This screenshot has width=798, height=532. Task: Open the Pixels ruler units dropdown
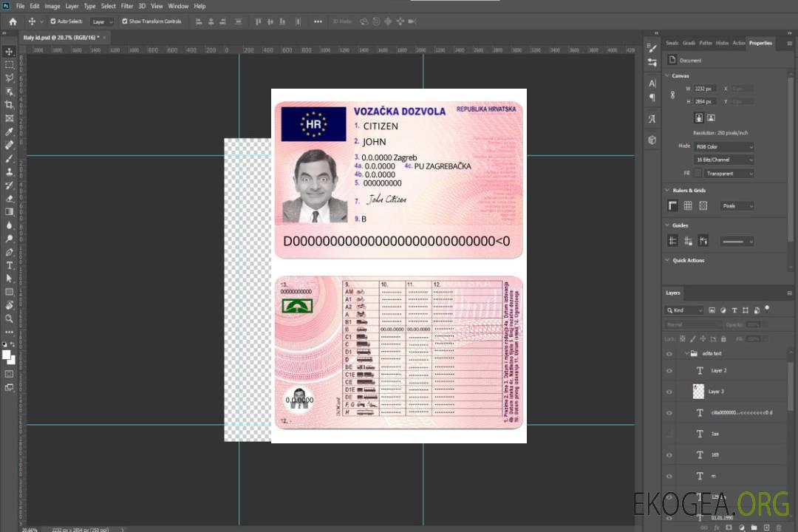[x=737, y=206]
